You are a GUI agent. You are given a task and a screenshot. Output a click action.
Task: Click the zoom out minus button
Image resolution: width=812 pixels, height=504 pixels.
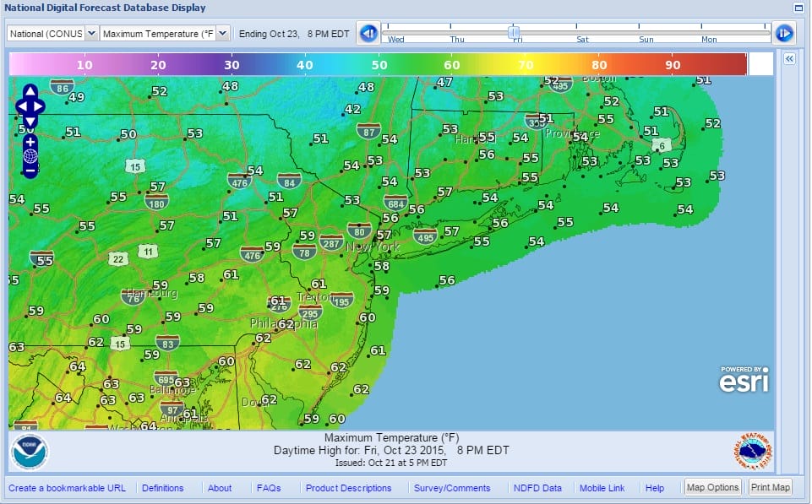[30, 171]
